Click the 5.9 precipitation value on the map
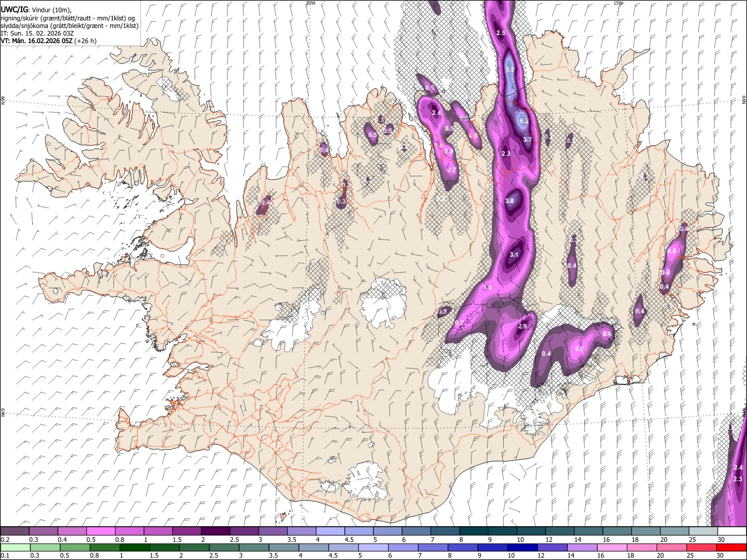This screenshot has width=747, height=560. pyautogui.click(x=510, y=69)
